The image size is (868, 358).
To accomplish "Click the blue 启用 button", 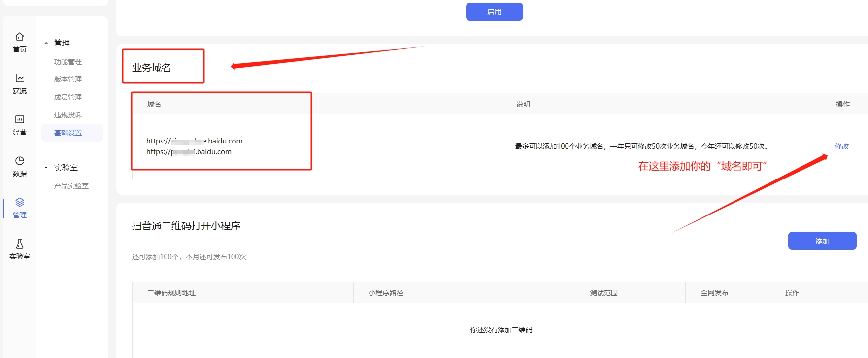I will click(495, 12).
